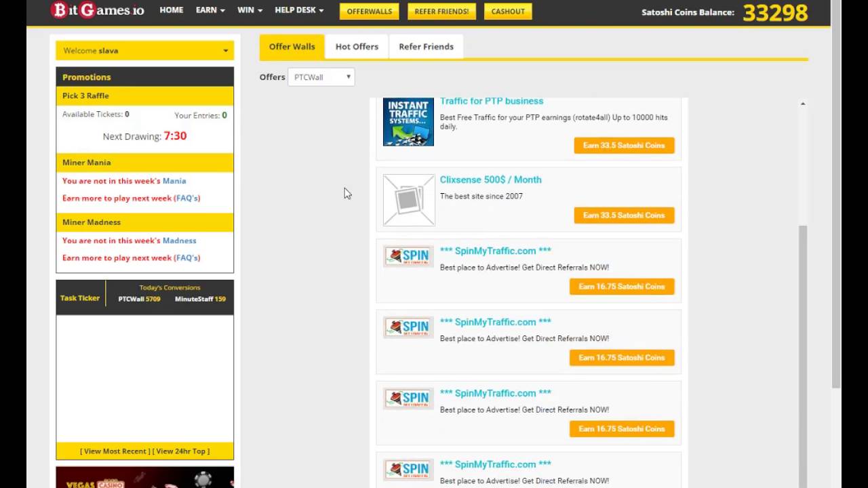The image size is (868, 488).
Task: Click the Miner Mania header
Action: coord(145,163)
